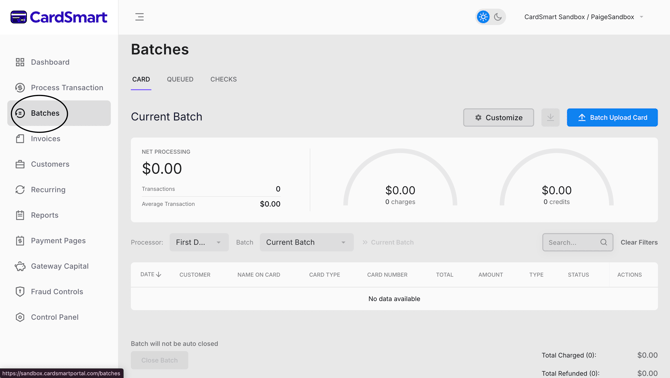The height and width of the screenshot is (378, 670).
Task: Open Gateway Capital section
Action: tap(59, 267)
